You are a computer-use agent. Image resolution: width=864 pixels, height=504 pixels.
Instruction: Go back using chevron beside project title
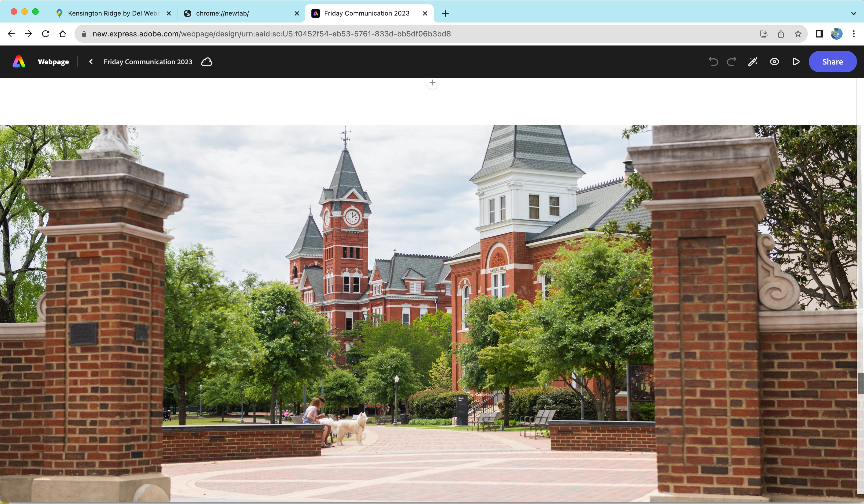pyautogui.click(x=91, y=62)
